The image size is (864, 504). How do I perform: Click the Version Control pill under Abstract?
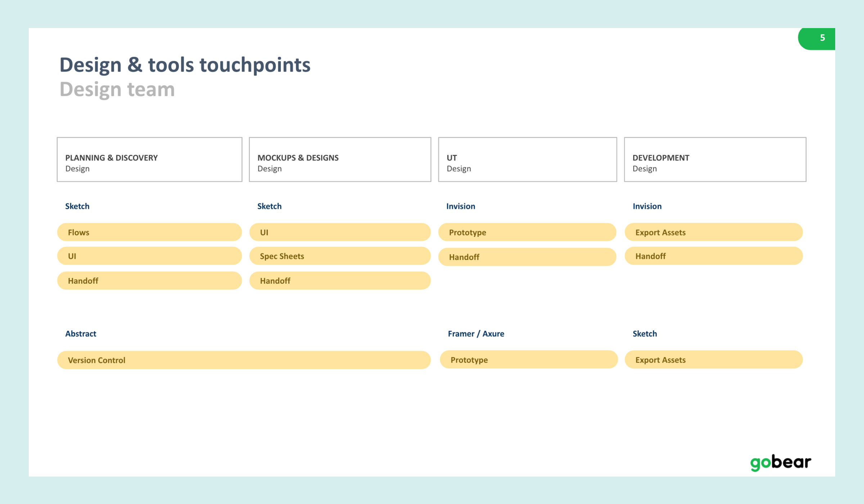coord(244,360)
